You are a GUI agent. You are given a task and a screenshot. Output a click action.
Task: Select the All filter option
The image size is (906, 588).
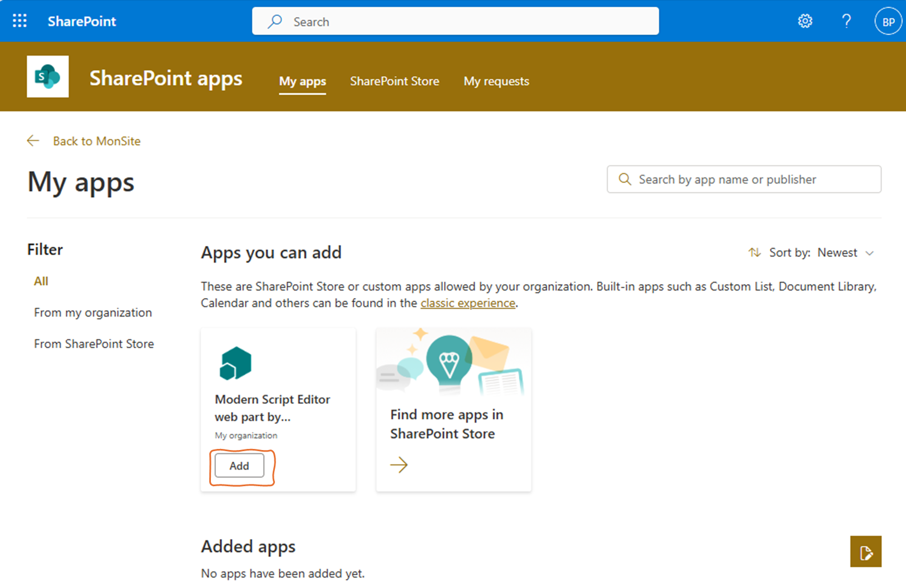click(x=41, y=281)
